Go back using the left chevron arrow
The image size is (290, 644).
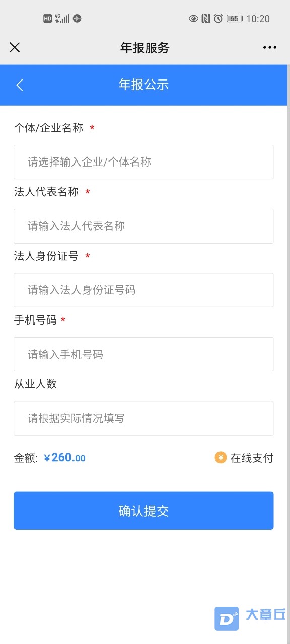pos(20,85)
